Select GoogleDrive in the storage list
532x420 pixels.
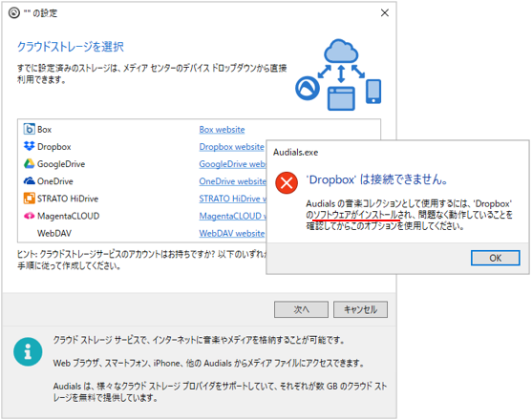click(x=61, y=164)
